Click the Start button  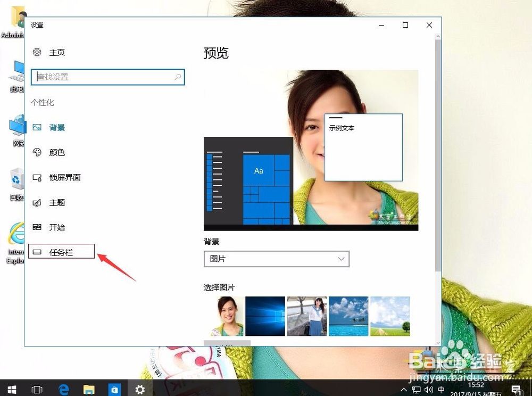pyautogui.click(x=11, y=389)
